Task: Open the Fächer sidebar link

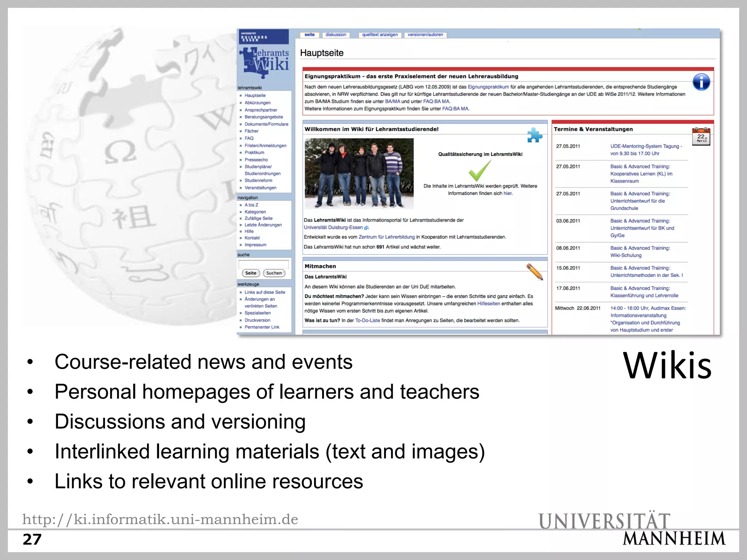Action: 251,131
